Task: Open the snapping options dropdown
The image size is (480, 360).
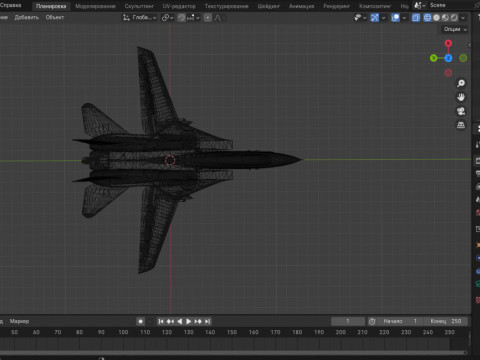Action: click(x=193, y=18)
